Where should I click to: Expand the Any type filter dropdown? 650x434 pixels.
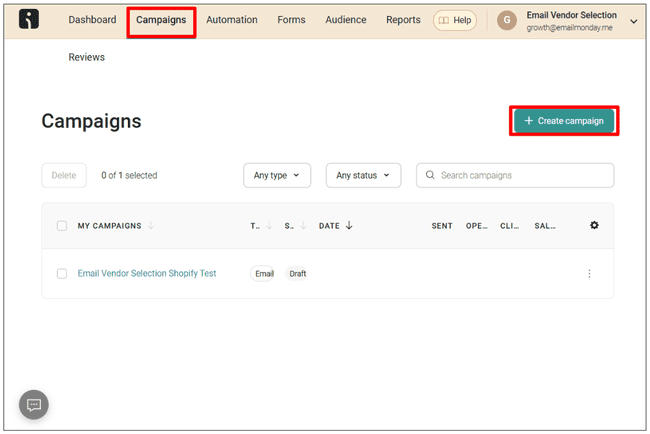click(277, 175)
